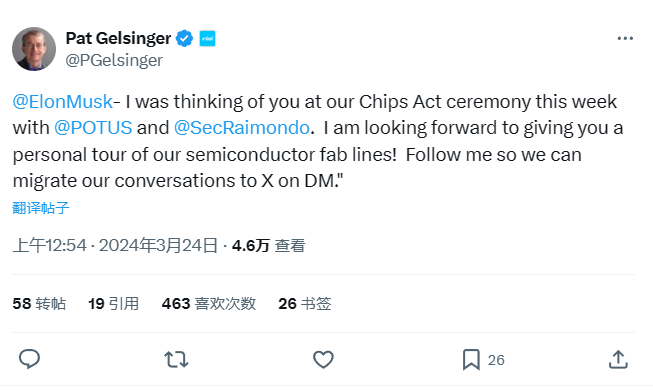The image size is (653, 391).
Task: Click the Intel affiliation badge
Action: (x=207, y=38)
